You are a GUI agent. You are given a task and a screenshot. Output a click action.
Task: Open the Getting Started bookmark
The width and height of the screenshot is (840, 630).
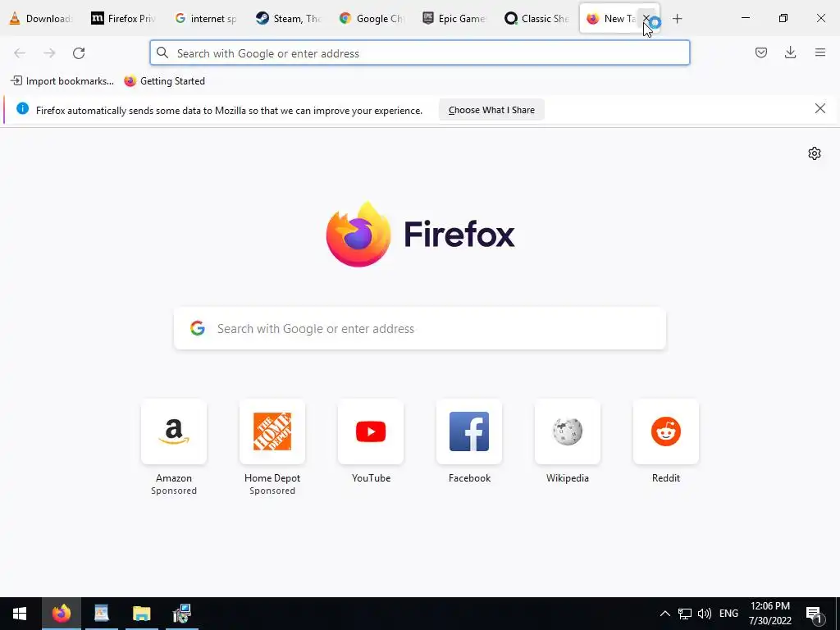164,81
